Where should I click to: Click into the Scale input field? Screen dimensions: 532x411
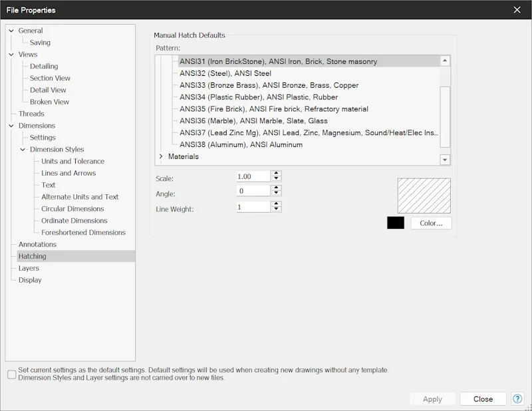click(x=253, y=176)
